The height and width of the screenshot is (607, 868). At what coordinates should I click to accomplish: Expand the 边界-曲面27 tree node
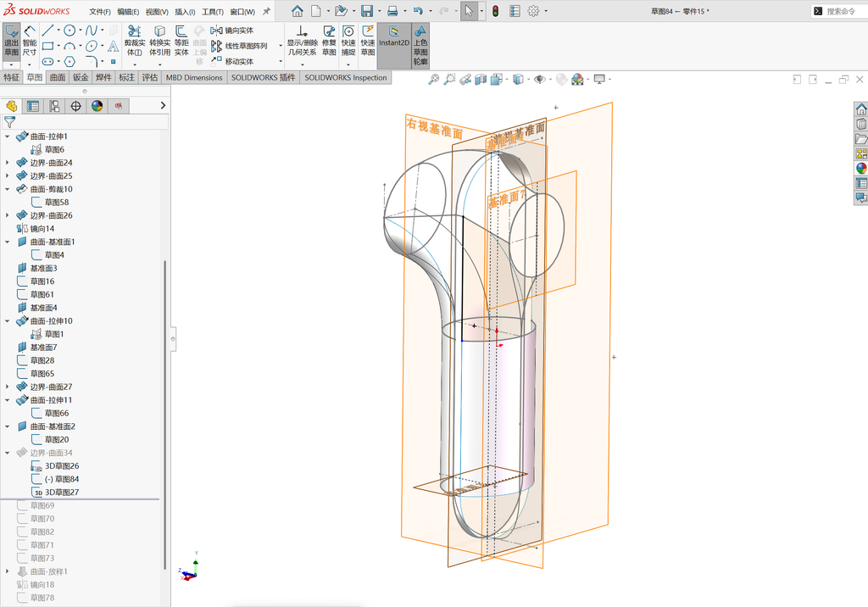(7, 387)
